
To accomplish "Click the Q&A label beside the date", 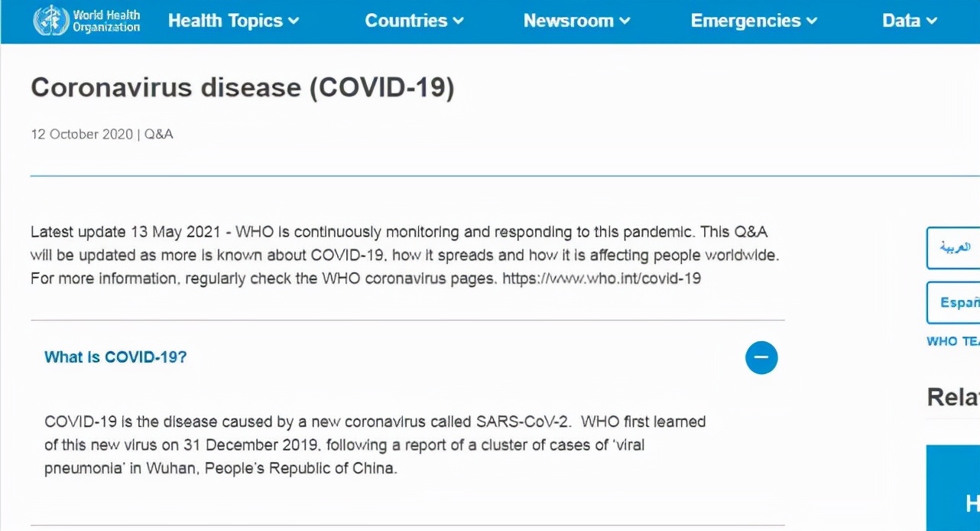I will (x=159, y=134).
